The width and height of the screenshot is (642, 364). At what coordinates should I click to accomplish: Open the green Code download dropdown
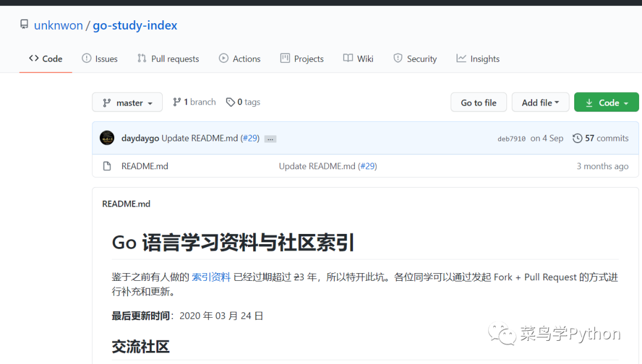click(x=606, y=102)
